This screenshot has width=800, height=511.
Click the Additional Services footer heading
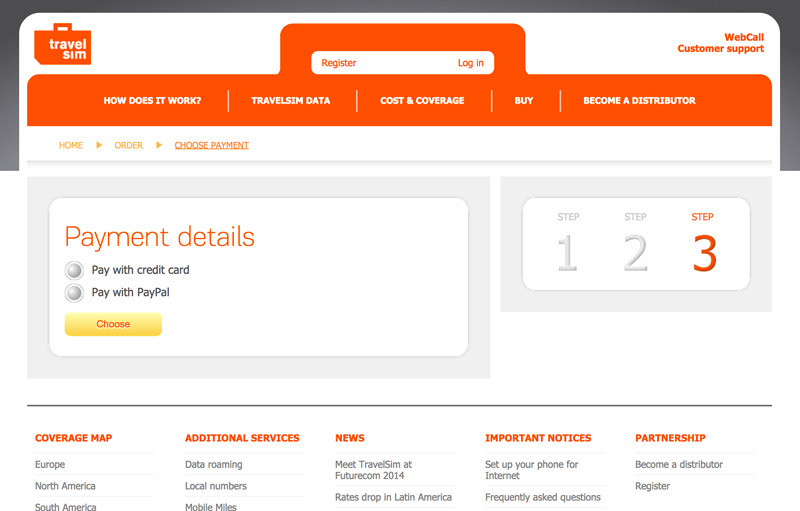242,438
